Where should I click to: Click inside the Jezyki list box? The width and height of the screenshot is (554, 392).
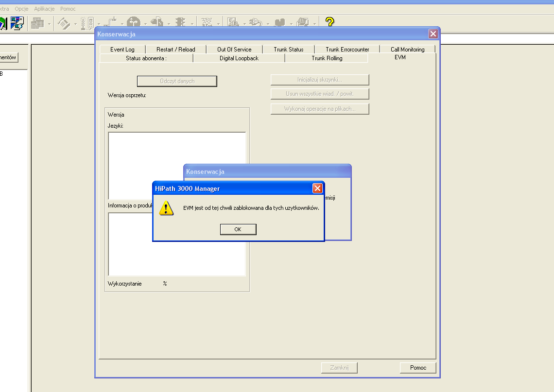coord(177,166)
